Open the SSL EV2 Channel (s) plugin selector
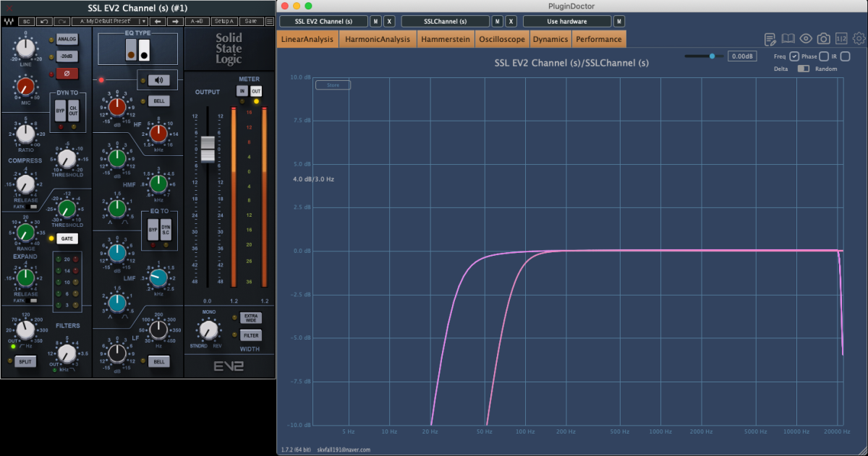The height and width of the screenshot is (456, 868). (x=323, y=21)
